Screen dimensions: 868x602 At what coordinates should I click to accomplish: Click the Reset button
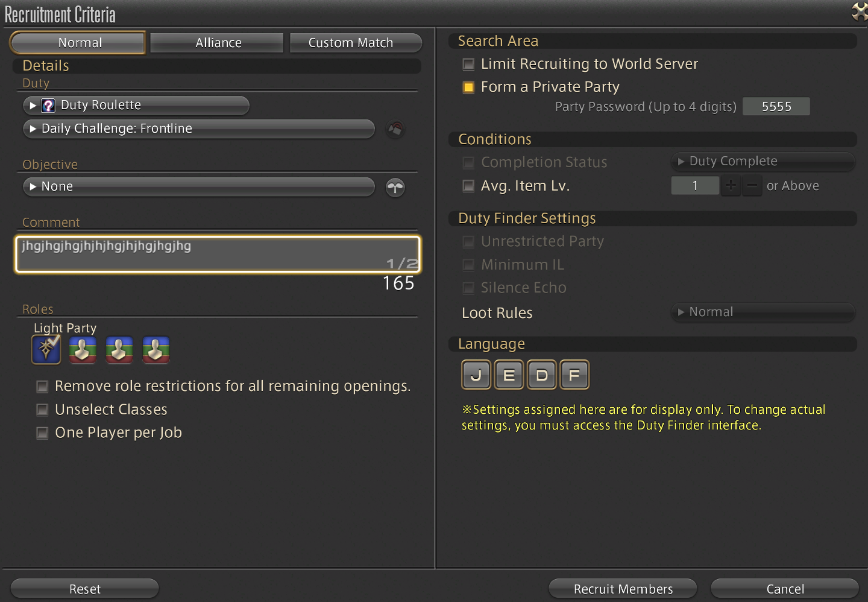(x=85, y=589)
